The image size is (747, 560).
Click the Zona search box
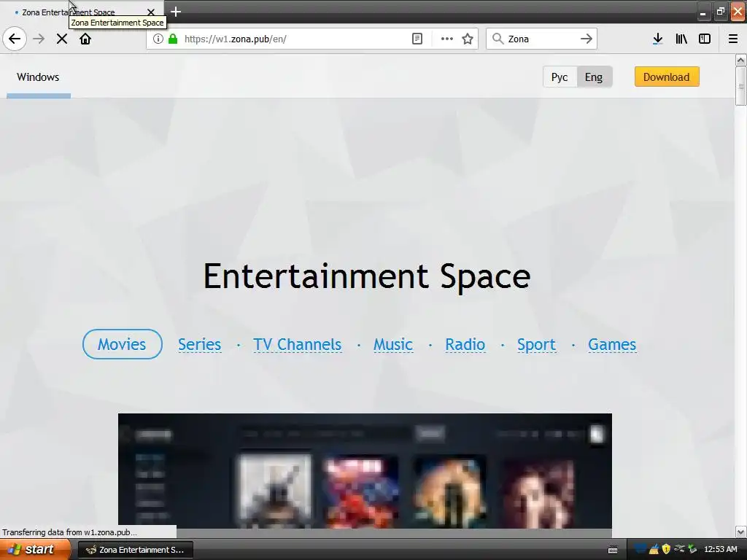(x=541, y=39)
